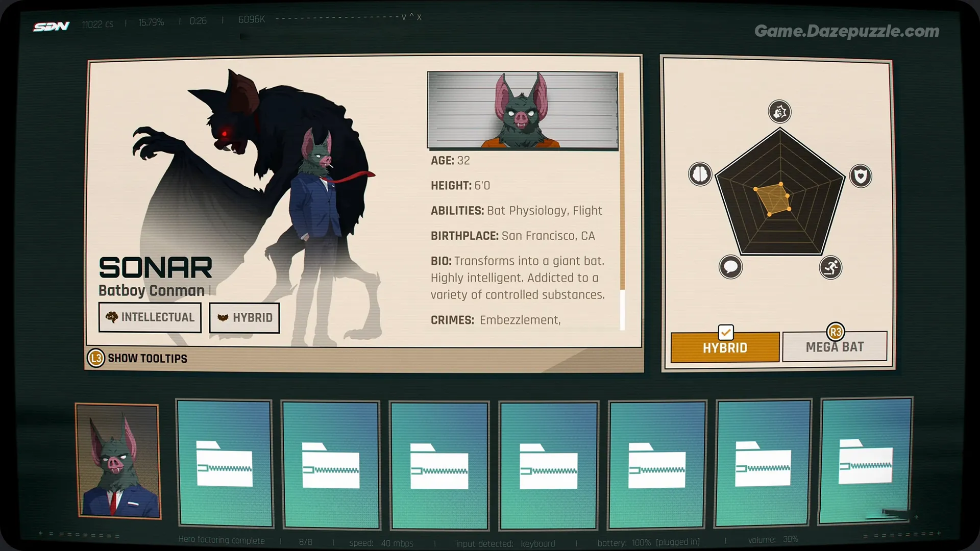Click the strength fist icon on the stat pentagon

(x=778, y=112)
